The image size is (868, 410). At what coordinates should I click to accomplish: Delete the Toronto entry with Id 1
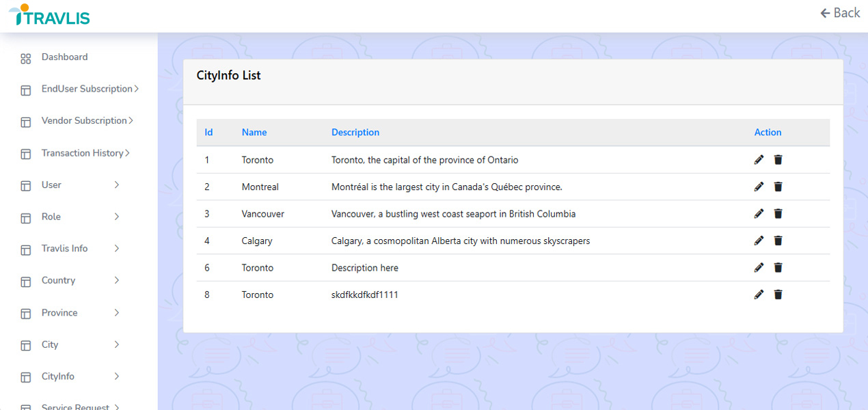coord(778,160)
